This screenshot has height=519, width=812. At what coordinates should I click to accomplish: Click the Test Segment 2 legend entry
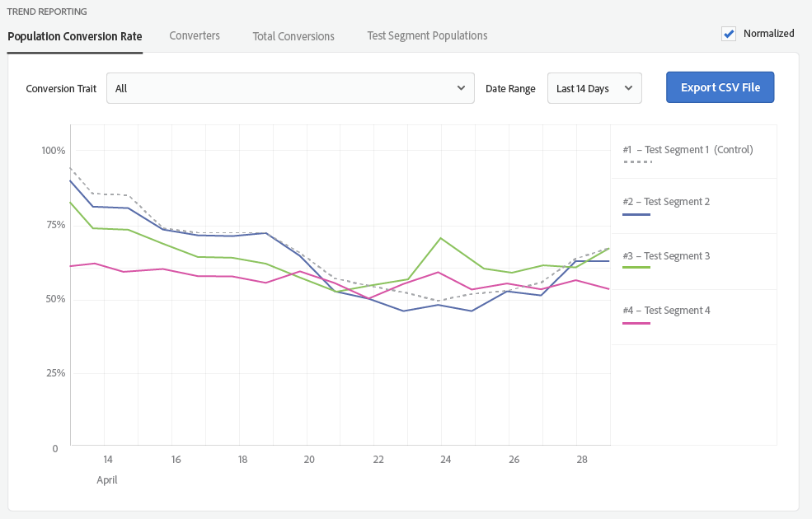coord(666,202)
